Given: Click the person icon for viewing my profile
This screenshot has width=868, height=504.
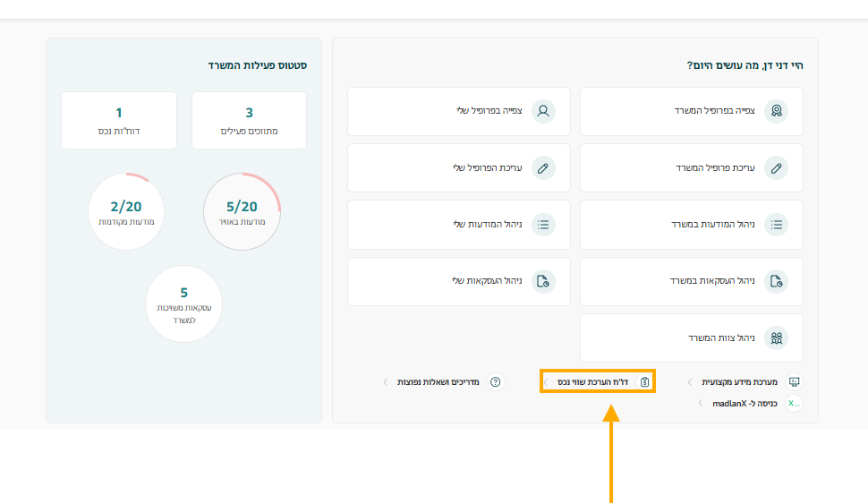Looking at the screenshot, I should point(543,111).
